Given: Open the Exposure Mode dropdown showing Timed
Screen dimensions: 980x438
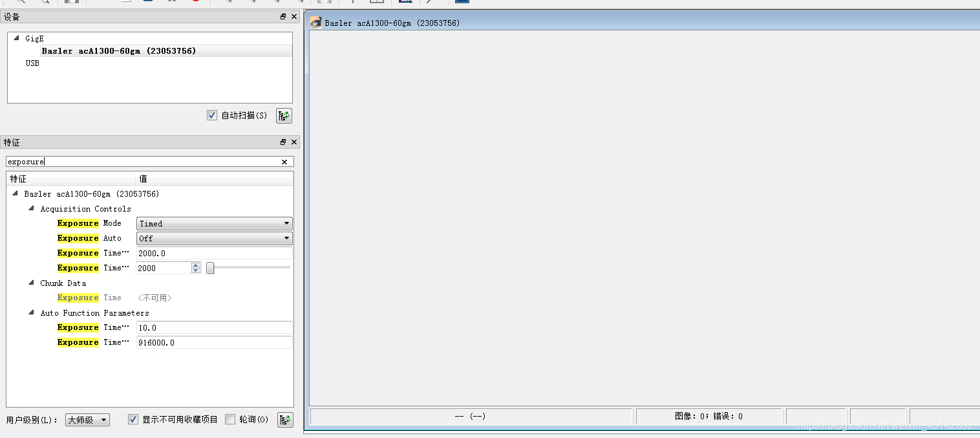Looking at the screenshot, I should coord(215,223).
